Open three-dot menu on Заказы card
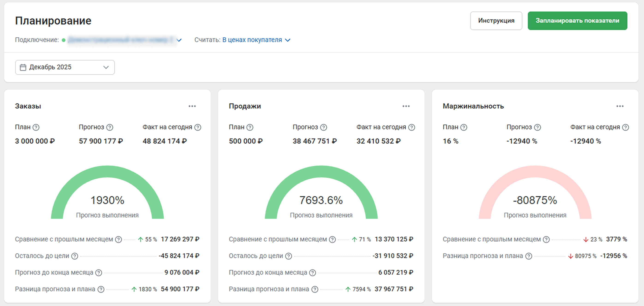 (x=192, y=106)
